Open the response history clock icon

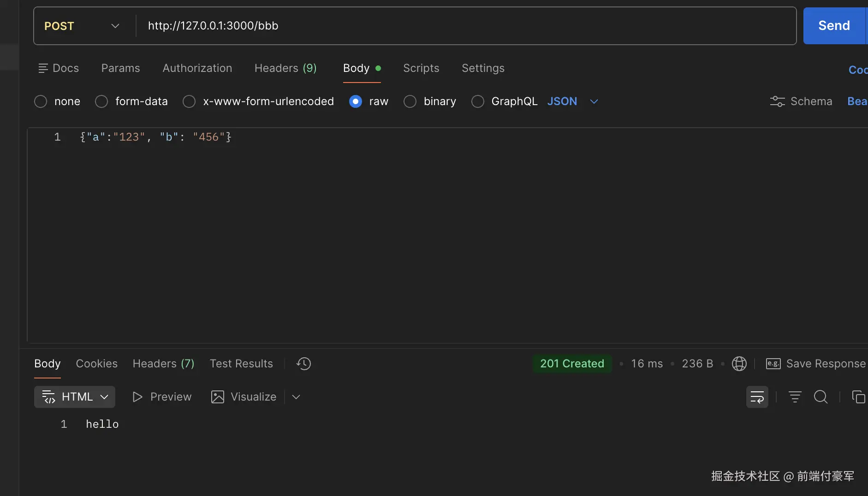click(303, 364)
